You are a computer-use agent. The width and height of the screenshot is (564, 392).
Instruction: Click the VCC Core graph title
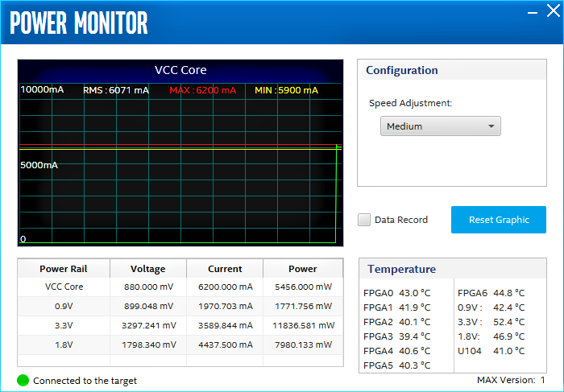click(x=180, y=70)
